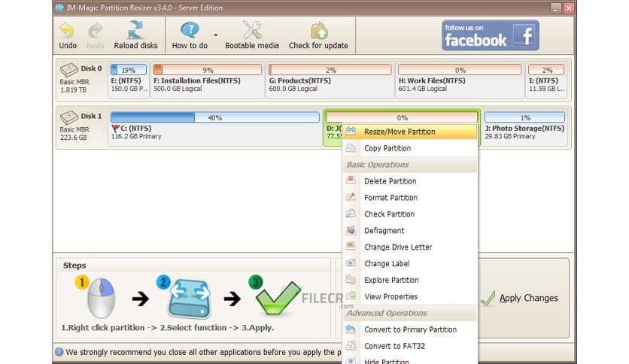
Task: Click the red flag icon on C: partition
Action: [116, 129]
